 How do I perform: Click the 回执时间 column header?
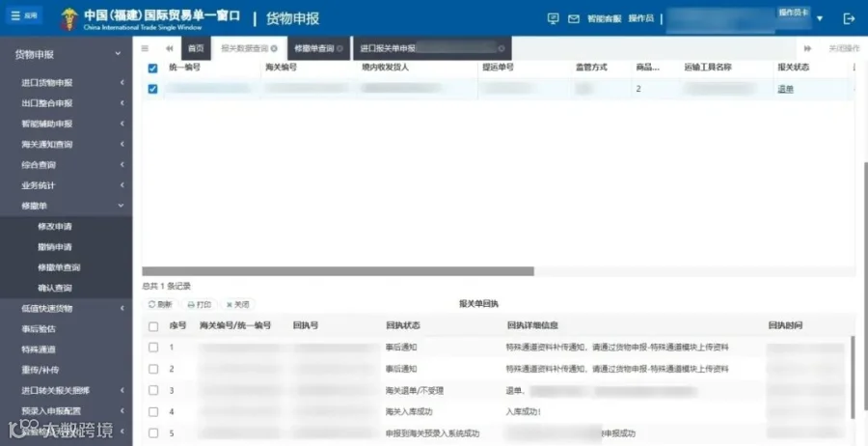point(785,325)
